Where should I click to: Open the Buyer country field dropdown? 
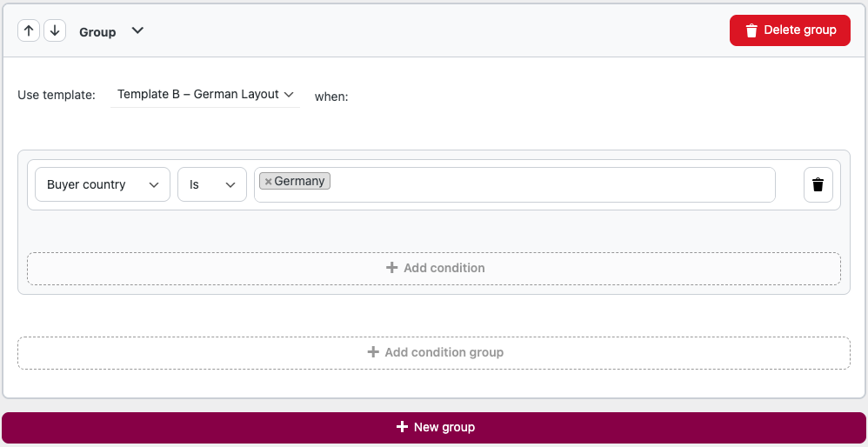coord(103,184)
